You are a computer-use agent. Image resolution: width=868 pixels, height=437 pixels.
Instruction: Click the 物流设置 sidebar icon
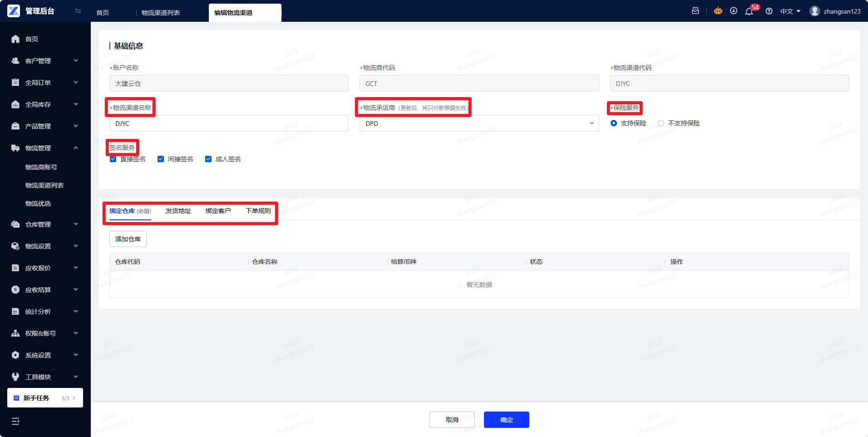point(15,246)
